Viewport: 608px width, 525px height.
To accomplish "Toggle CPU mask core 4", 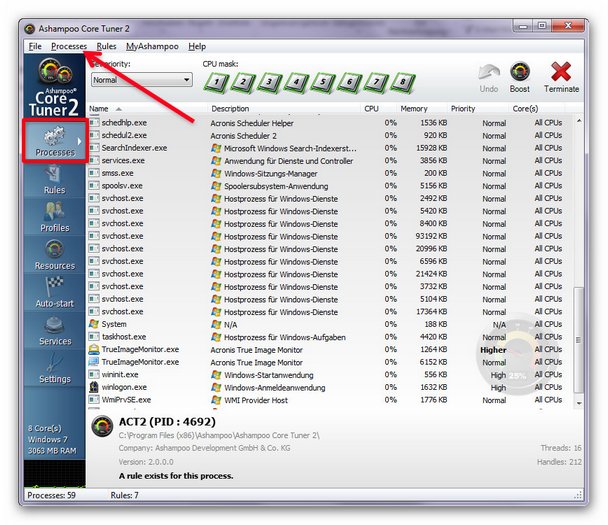I will pos(296,82).
